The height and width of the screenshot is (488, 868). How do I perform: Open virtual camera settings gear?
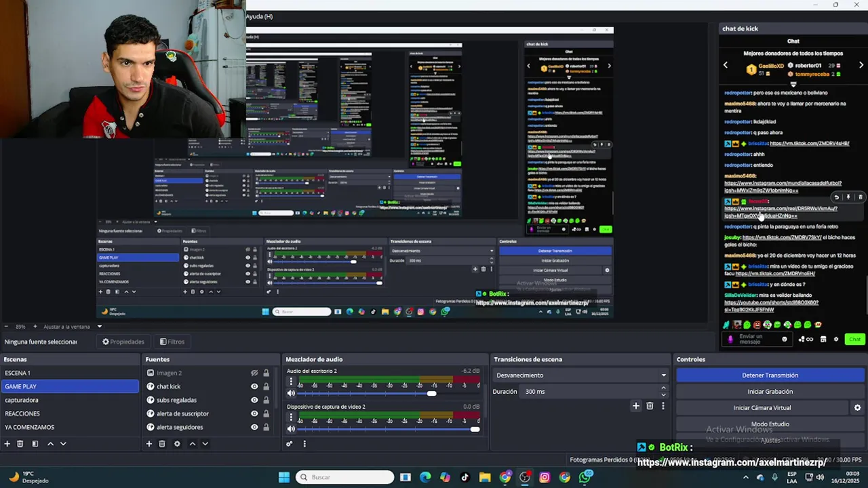pos(857,408)
